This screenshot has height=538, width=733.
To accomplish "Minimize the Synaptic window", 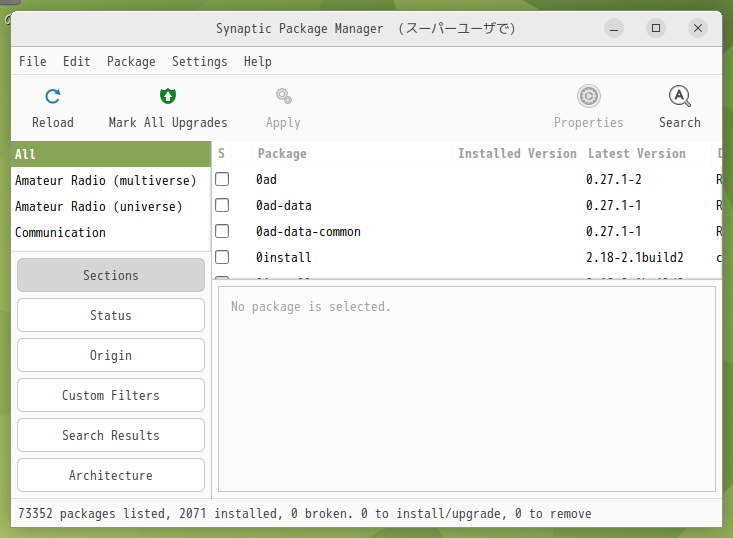I will [x=614, y=29].
